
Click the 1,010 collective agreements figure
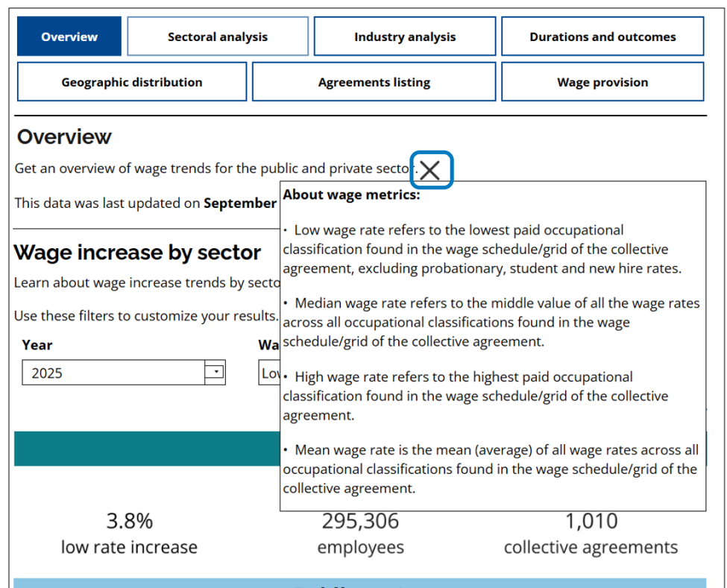click(x=591, y=521)
